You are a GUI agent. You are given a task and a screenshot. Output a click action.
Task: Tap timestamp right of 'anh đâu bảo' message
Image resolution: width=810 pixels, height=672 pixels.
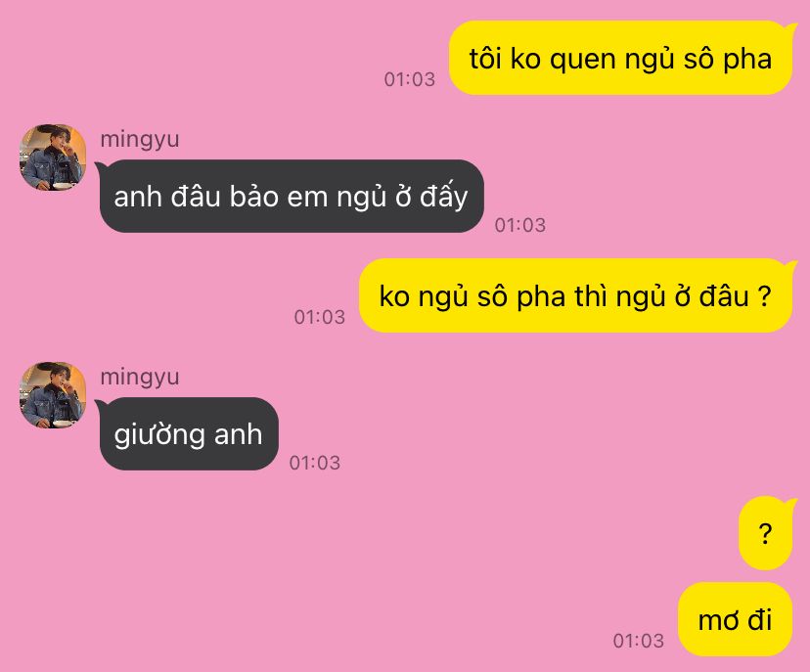(520, 225)
